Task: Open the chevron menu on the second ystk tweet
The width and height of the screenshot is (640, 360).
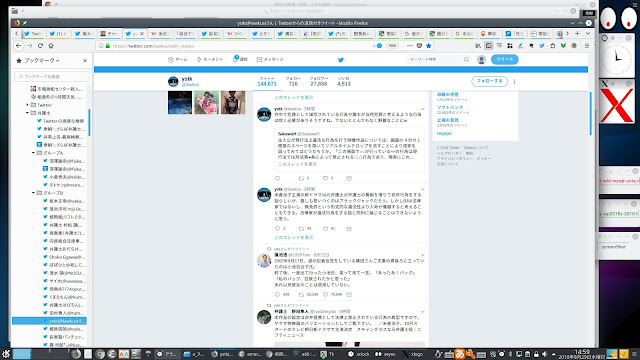Action: (x=422, y=189)
